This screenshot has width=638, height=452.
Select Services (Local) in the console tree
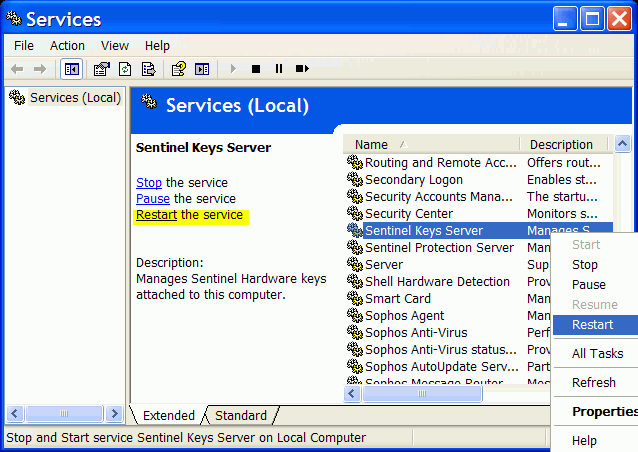tap(75, 98)
